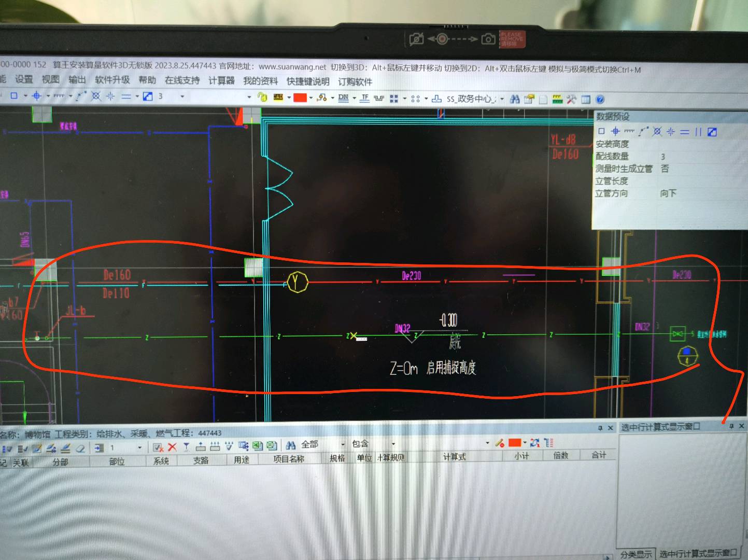
Task: Select the crosshair point tool in top toolbar
Action: point(36,95)
